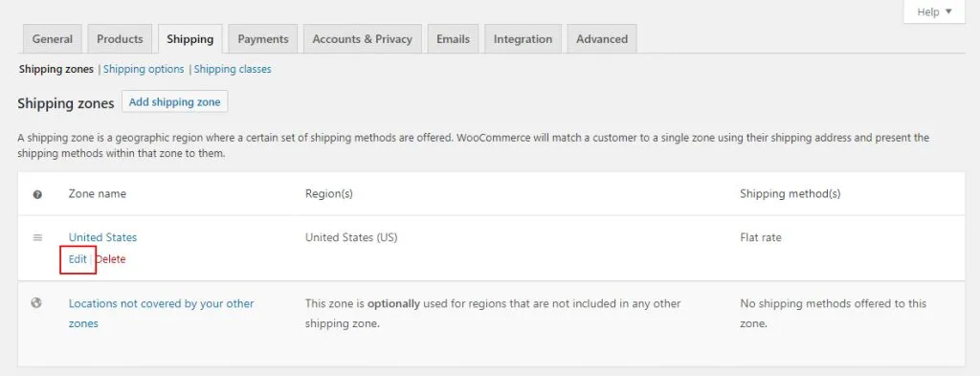Switch to the Emails tab
The height and width of the screenshot is (376, 980).
(x=453, y=38)
